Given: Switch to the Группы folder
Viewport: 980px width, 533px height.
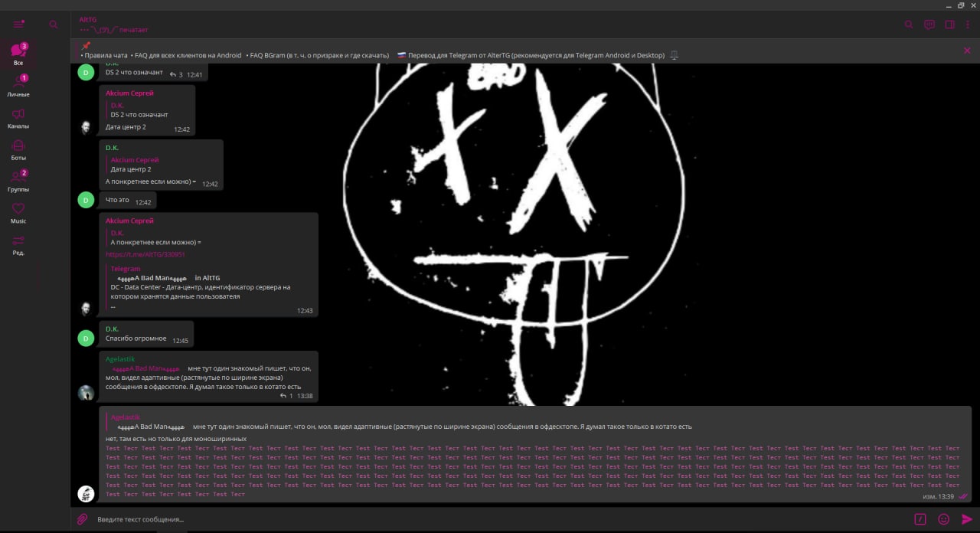Looking at the screenshot, I should [18, 181].
